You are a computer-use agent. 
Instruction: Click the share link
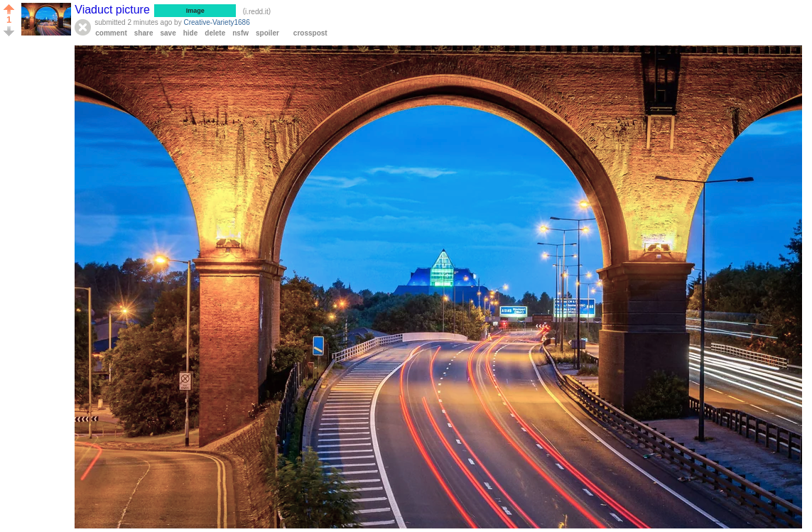144,33
